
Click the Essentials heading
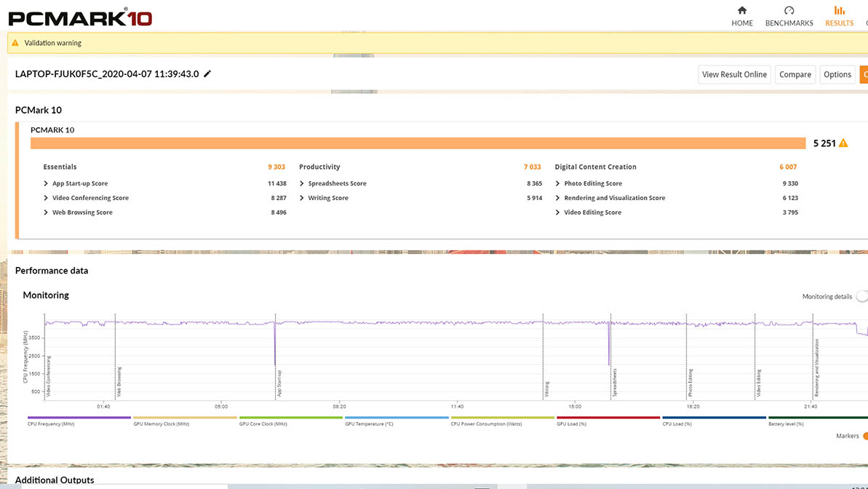[60, 167]
